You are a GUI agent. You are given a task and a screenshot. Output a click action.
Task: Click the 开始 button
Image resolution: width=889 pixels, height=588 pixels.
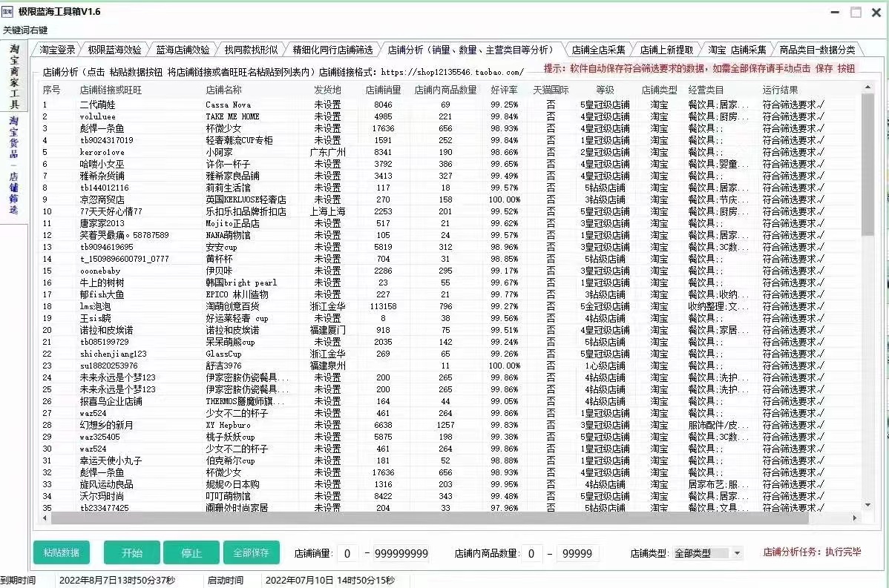131,553
